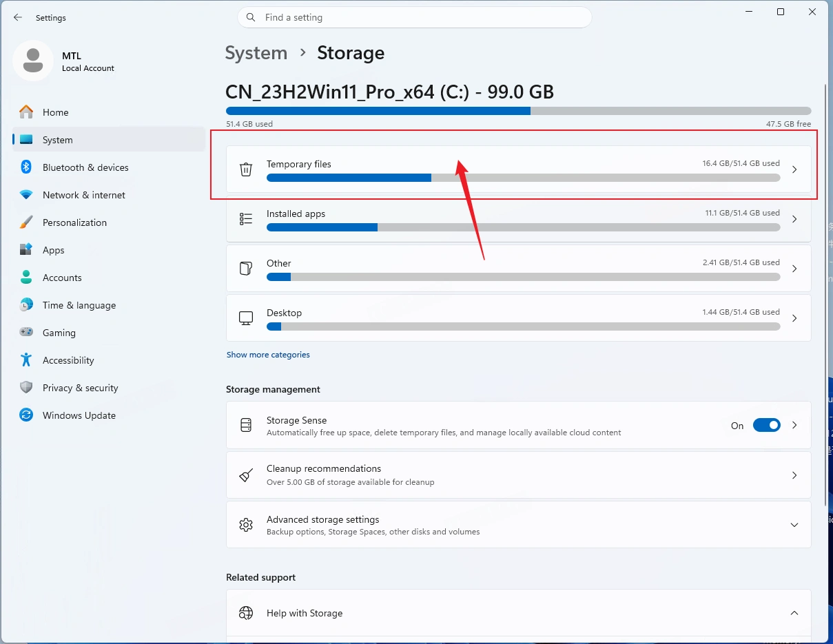The image size is (833, 644).
Task: Click the chevron on the Desktop row
Action: 794,318
